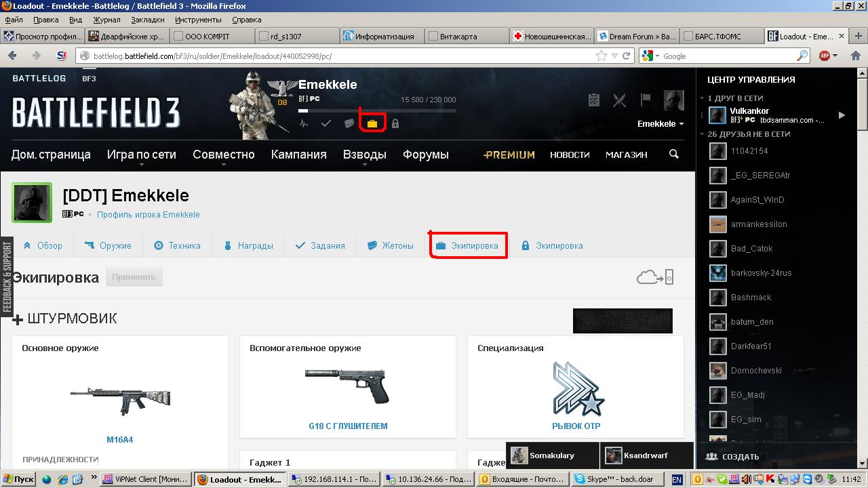Image resolution: width=868 pixels, height=488 pixels.
Task: Open the Жетоны profile tab
Action: 391,245
